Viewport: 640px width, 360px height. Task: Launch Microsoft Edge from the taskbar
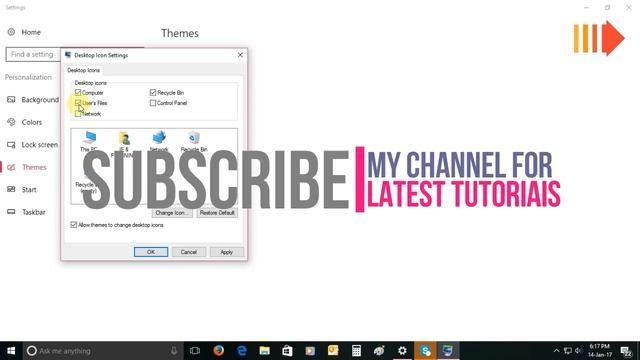(x=242, y=351)
